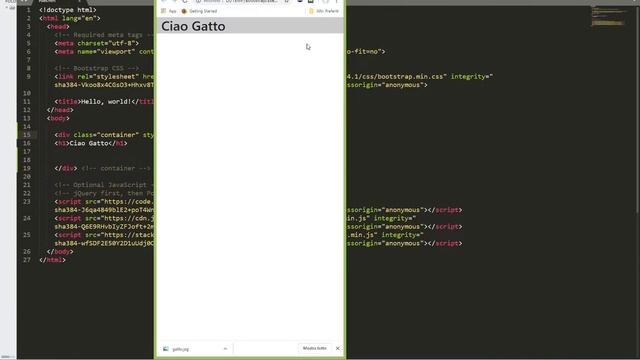Click the editor minimap in the top-right
Image resolution: width=640 pixels, height=360 pixels.
pos(608,16)
